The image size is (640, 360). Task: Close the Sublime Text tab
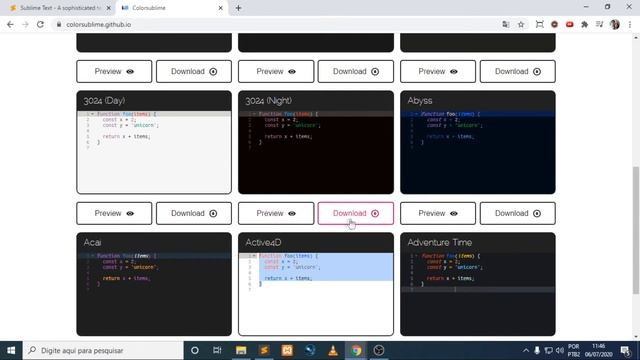pos(108,8)
